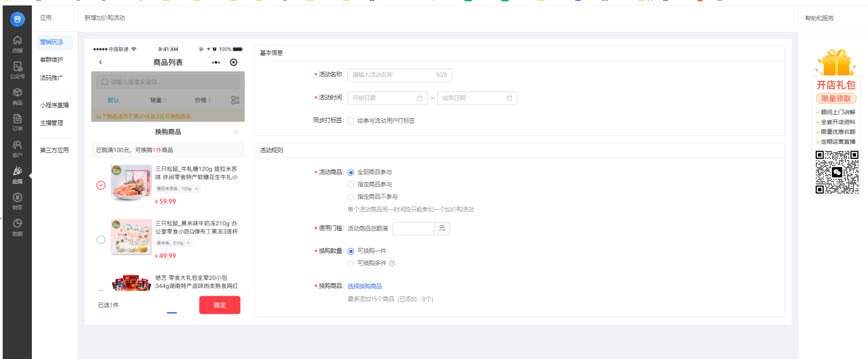Open the 订单 (Orders) sidebar icon
Image resolution: width=868 pixels, height=359 pixels.
coord(17,122)
